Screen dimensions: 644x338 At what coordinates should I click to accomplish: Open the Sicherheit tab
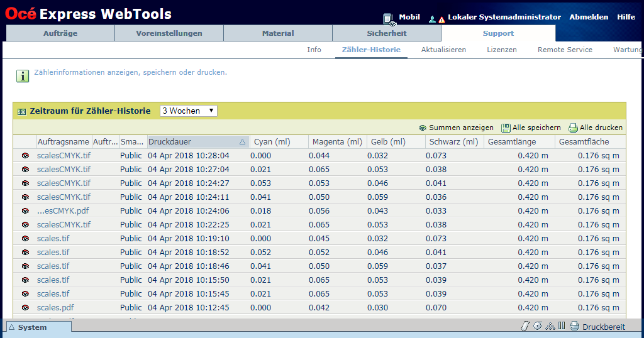(x=387, y=33)
